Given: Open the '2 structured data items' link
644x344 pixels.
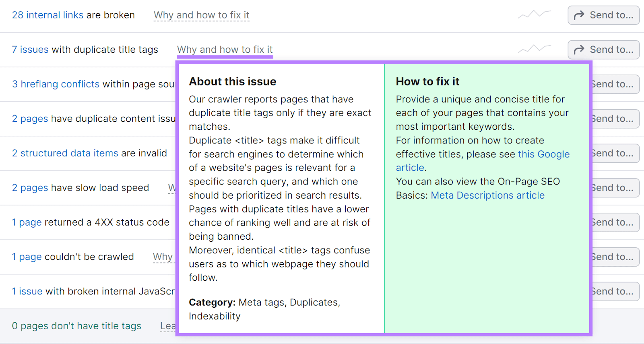Looking at the screenshot, I should tap(65, 153).
